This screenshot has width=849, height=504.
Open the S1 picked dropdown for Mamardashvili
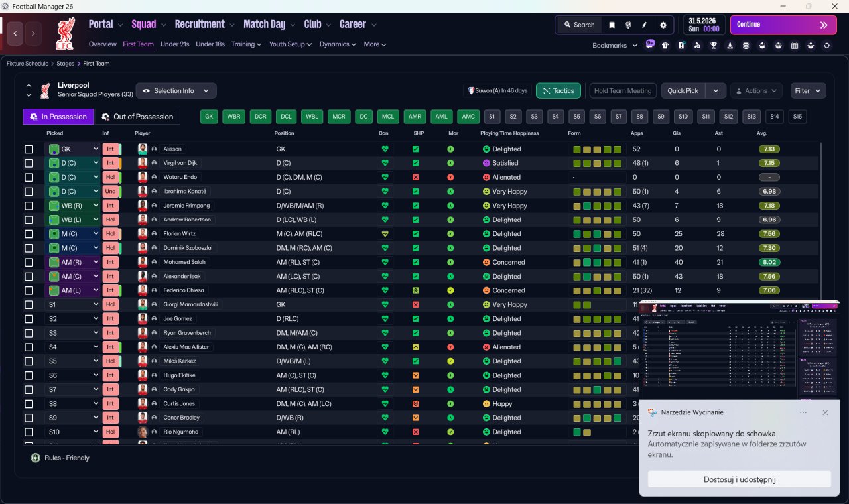72,305
